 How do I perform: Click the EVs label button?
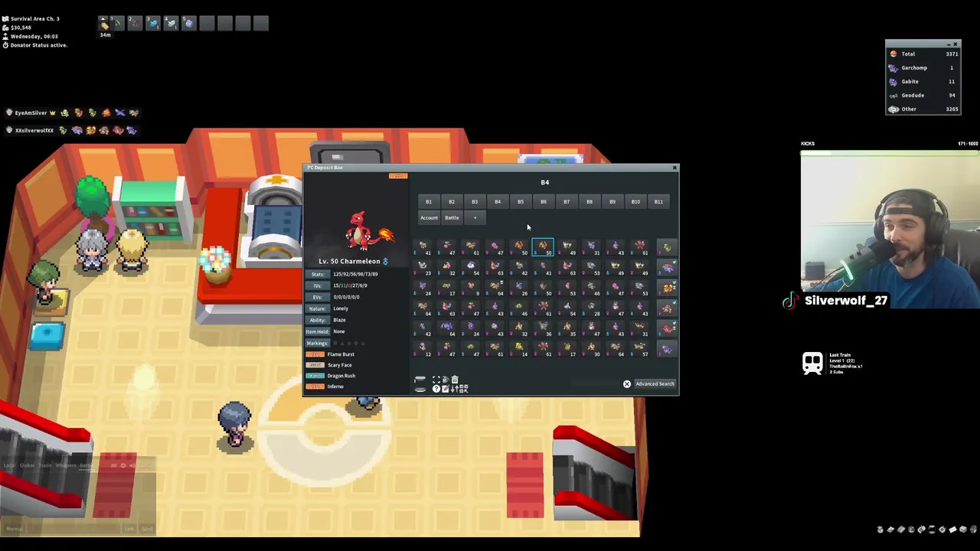point(318,297)
